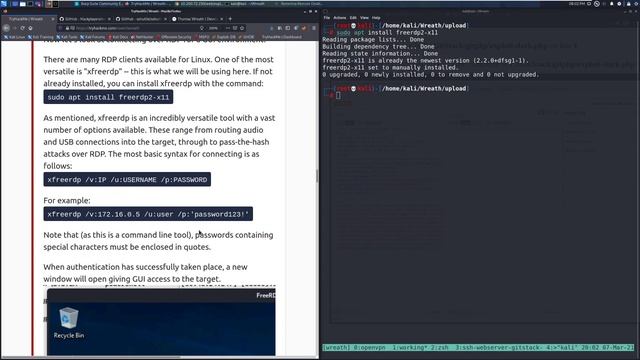
Task: Click the Firefox home button
Action: (30, 28)
